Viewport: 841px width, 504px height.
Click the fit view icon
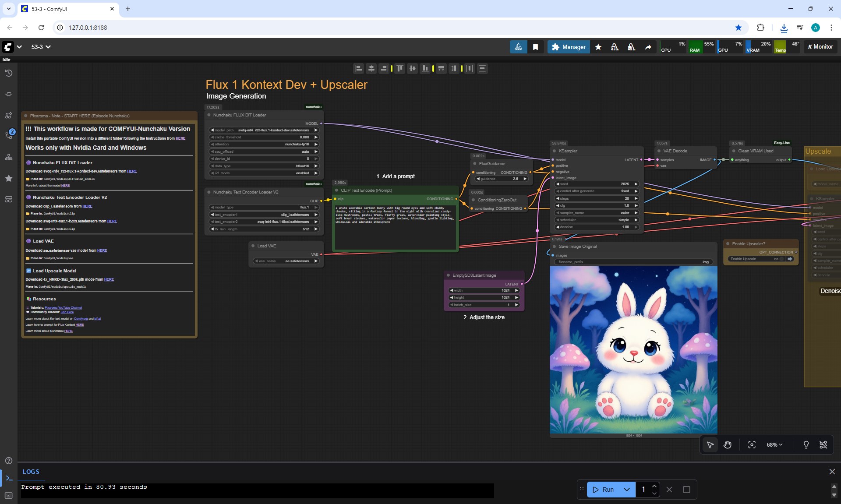[x=752, y=445]
